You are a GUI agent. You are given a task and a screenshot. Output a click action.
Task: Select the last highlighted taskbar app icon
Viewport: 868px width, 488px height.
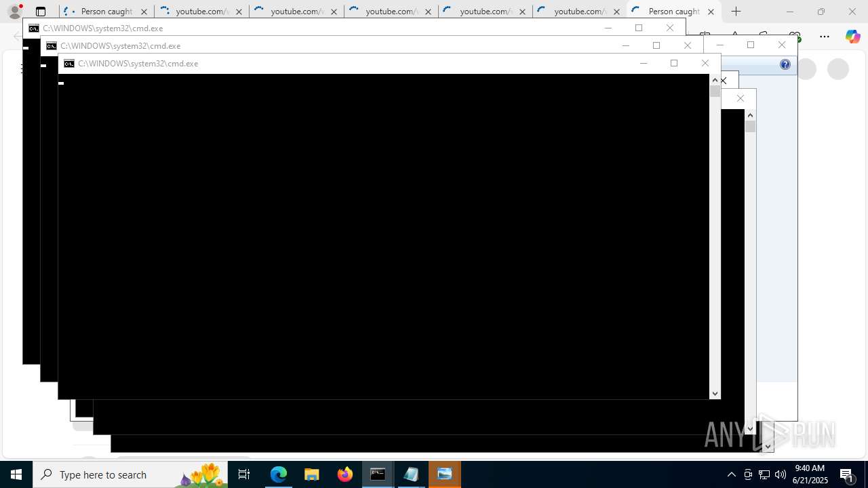pyautogui.click(x=445, y=474)
